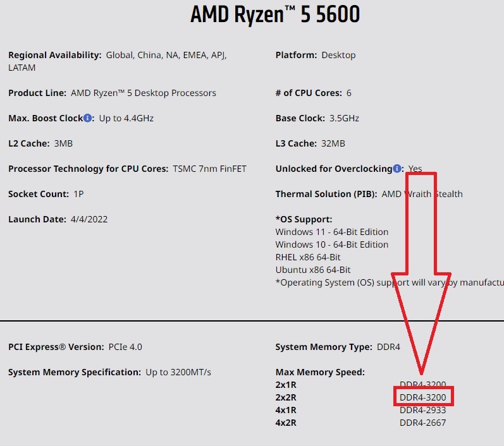Click the Up to 4.4GHz boost value
Image resolution: width=504 pixels, height=446 pixels.
[x=126, y=118]
